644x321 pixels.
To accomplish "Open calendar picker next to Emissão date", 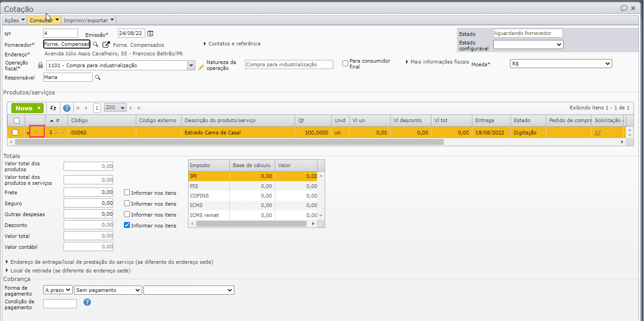I will (x=151, y=33).
